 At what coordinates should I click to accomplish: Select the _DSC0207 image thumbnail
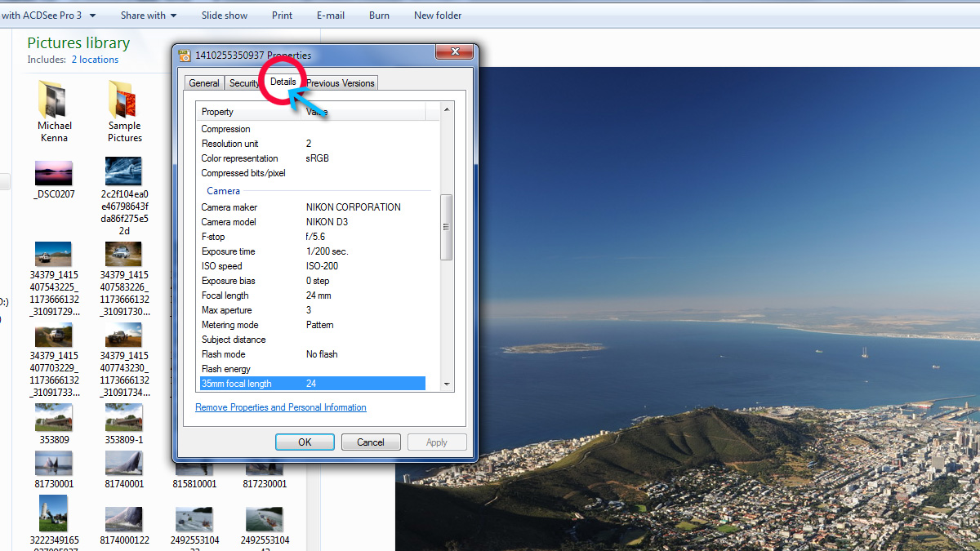[x=54, y=173]
